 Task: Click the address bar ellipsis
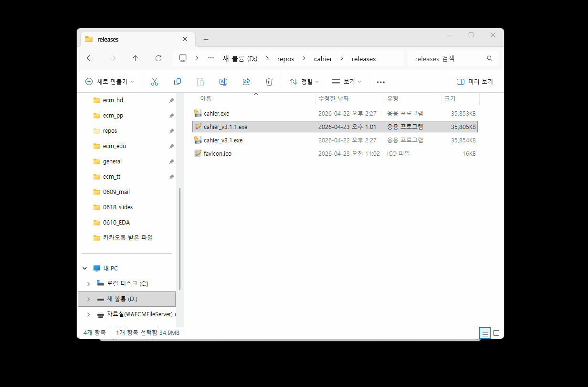[x=211, y=58]
